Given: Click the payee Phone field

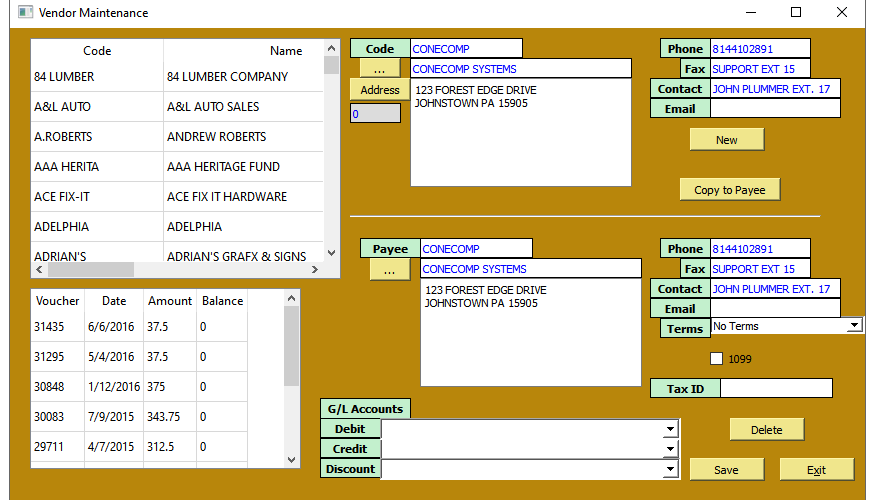Looking at the screenshot, I should point(760,248).
